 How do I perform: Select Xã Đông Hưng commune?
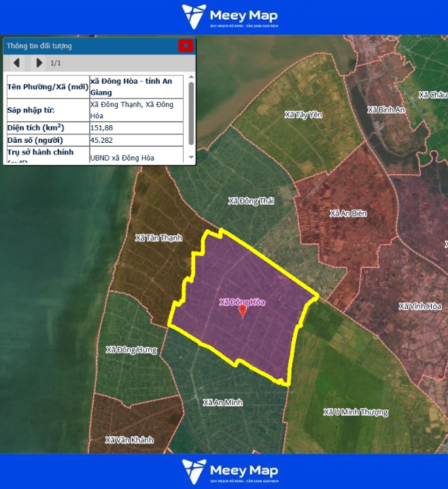click(x=131, y=350)
